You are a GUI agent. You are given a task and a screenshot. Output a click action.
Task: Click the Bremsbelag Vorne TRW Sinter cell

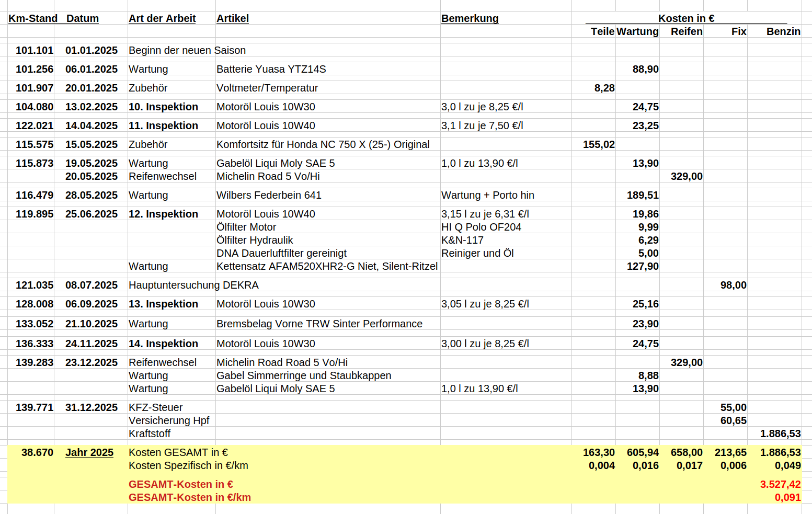tap(319, 324)
